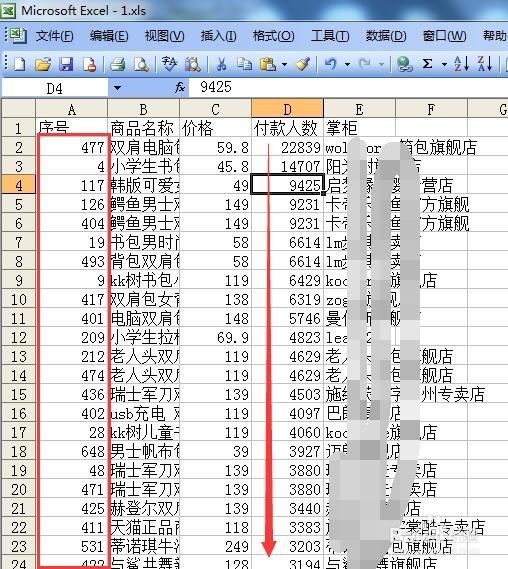Image resolution: width=508 pixels, height=569 pixels.
Task: Select the price cell 59.8
Action: (216, 147)
